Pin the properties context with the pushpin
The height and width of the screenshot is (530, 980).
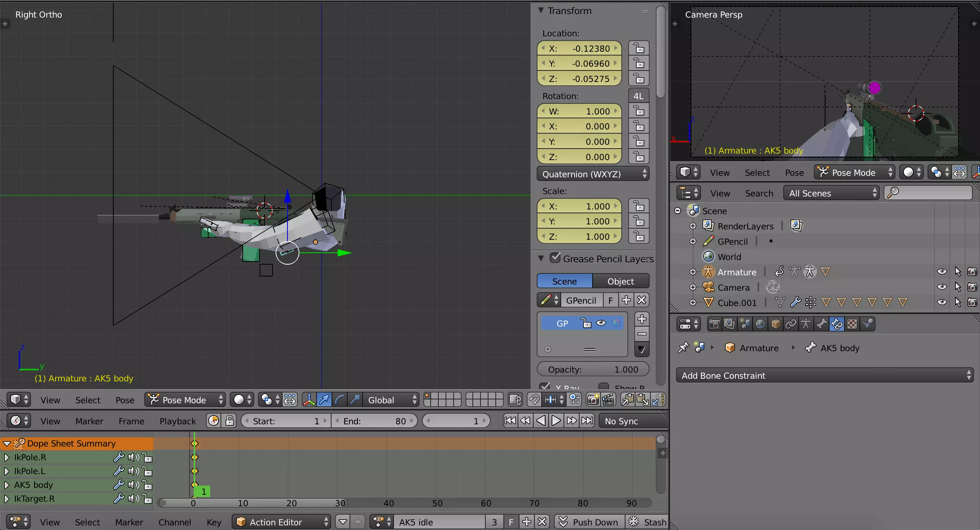click(683, 348)
